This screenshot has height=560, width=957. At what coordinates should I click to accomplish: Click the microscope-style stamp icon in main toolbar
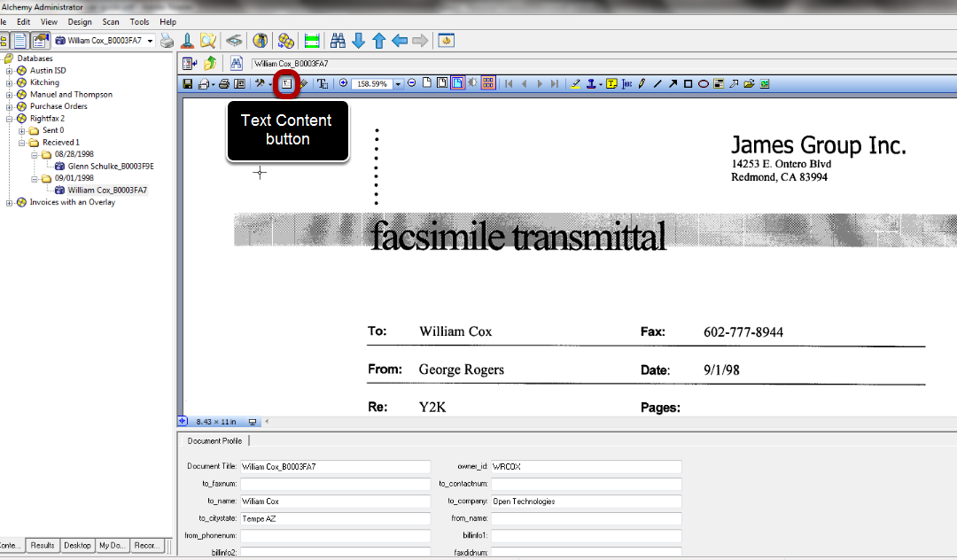pos(187,41)
